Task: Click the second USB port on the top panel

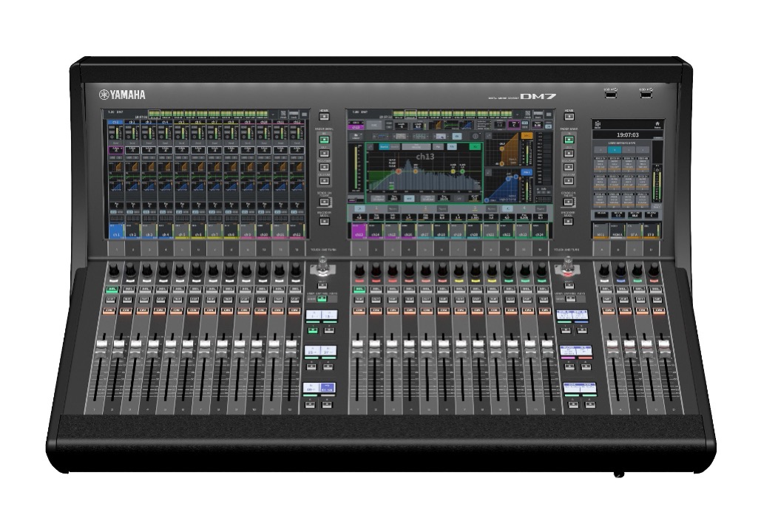Action: tap(646, 95)
